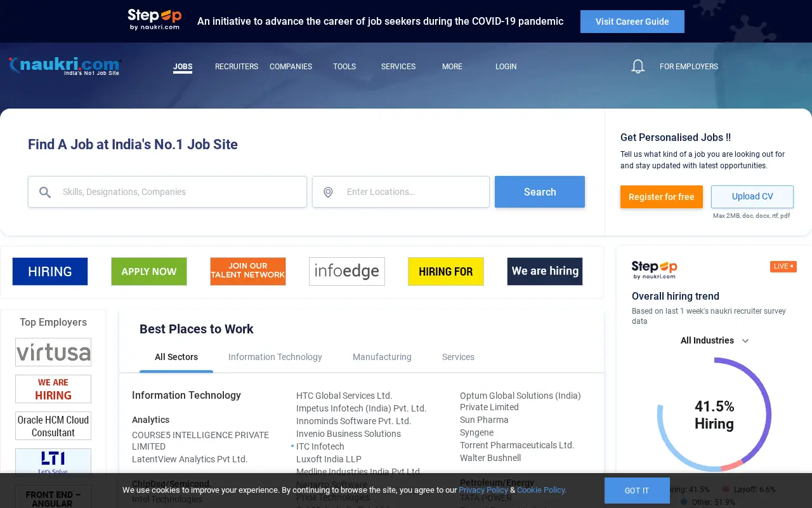Switch to the Information Technology tab
Image resolution: width=812 pixels, height=508 pixels.
(275, 357)
